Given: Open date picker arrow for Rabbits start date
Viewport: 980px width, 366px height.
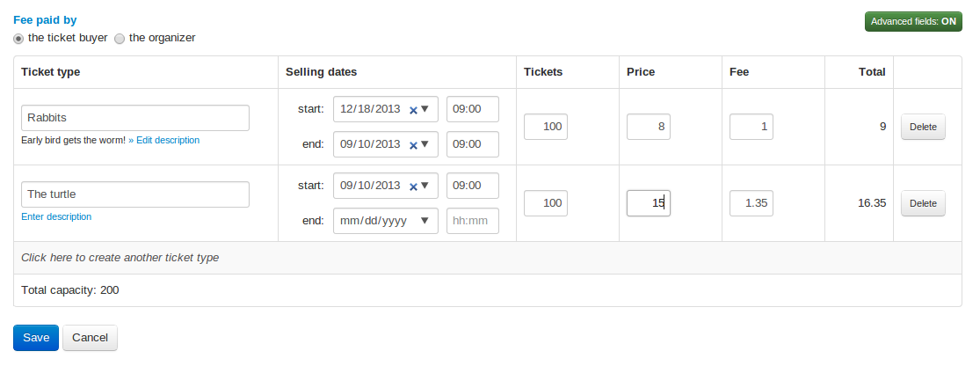Looking at the screenshot, I should [425, 109].
